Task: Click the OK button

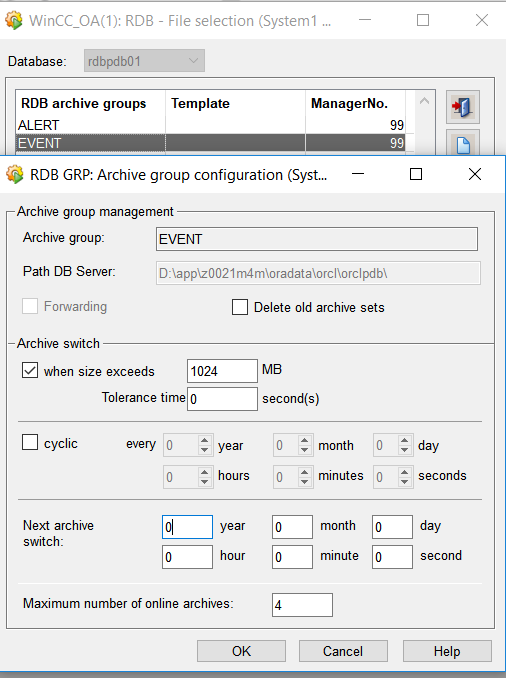Action: (241, 651)
